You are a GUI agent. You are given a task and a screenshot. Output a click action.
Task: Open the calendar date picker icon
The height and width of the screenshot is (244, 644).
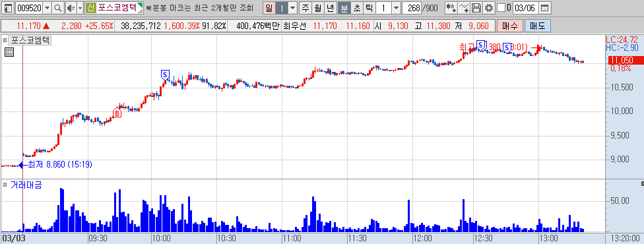(544, 8)
